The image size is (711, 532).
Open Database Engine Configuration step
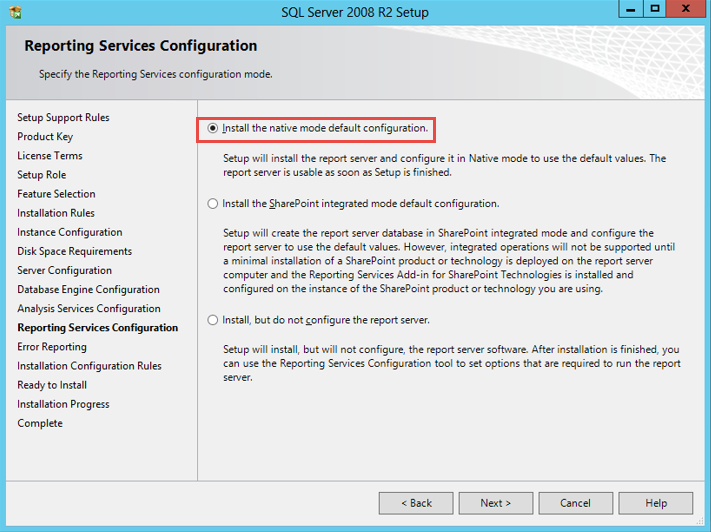tap(88, 289)
